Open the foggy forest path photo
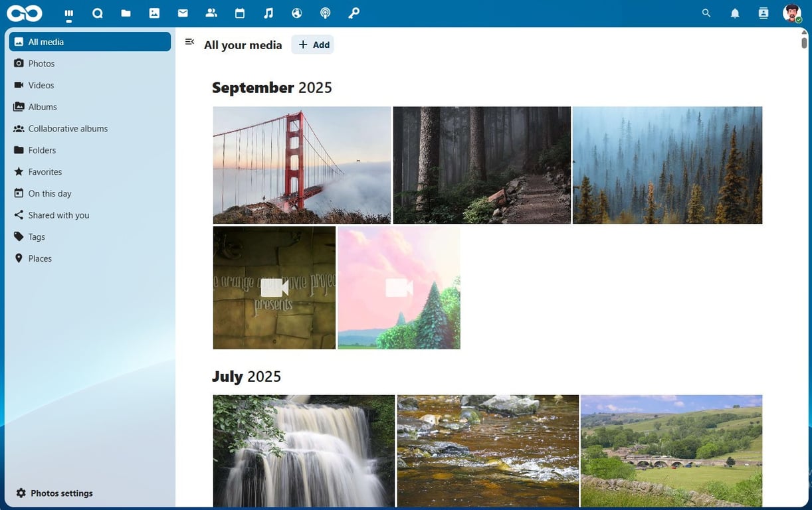This screenshot has width=812, height=510. 482,165
